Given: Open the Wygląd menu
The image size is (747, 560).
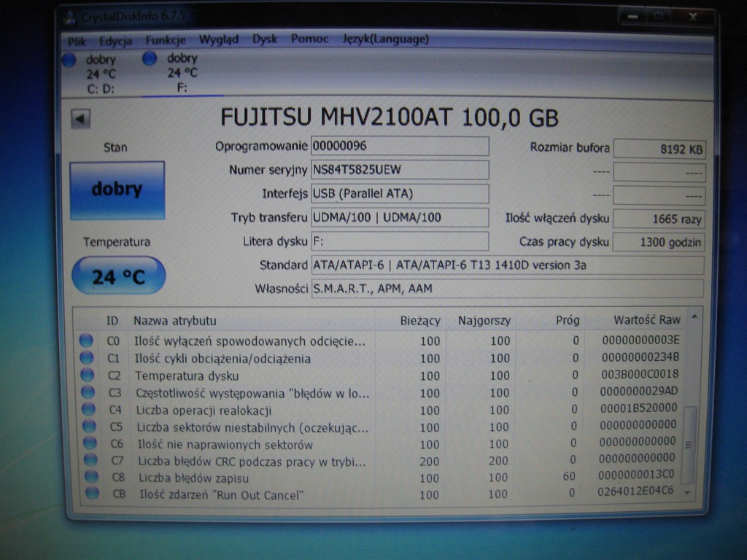Looking at the screenshot, I should click(x=219, y=39).
